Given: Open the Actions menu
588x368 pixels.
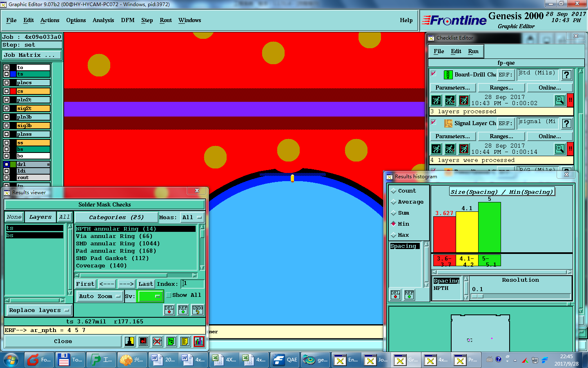Looking at the screenshot, I should tap(50, 20).
